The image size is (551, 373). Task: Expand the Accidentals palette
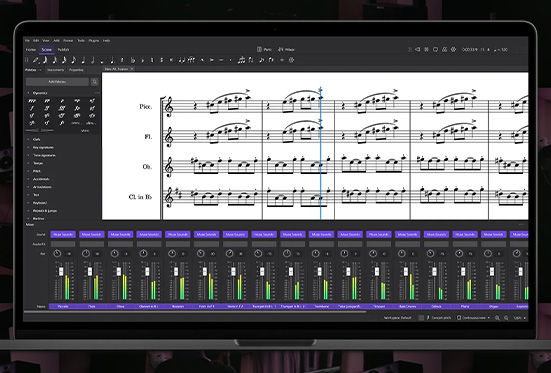tap(28, 179)
